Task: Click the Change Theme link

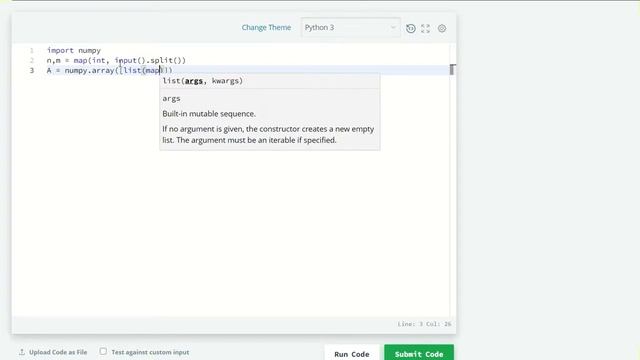Action: [x=266, y=27]
